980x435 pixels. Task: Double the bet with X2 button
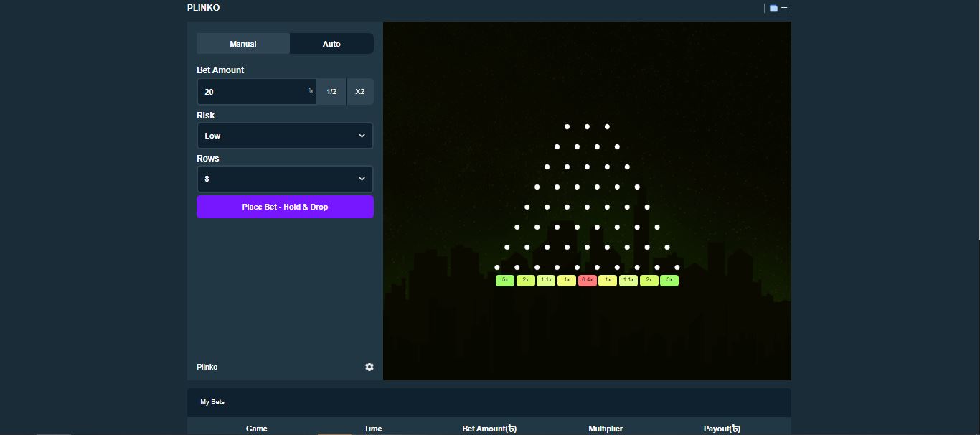tap(360, 92)
